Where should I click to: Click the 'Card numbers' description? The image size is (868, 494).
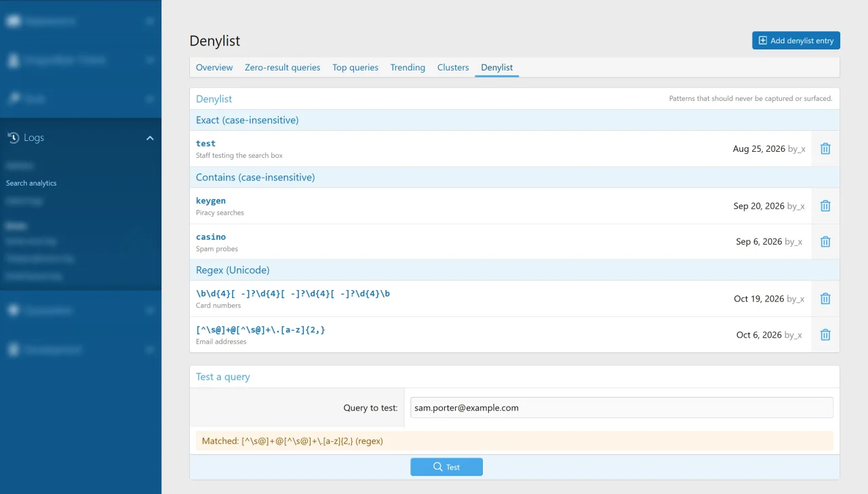(x=218, y=306)
